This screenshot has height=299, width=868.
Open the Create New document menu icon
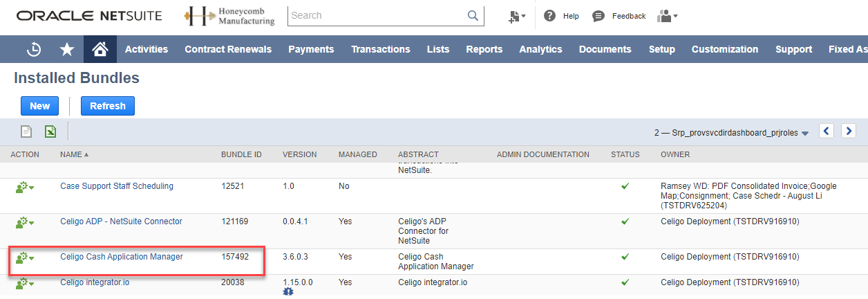tap(516, 16)
